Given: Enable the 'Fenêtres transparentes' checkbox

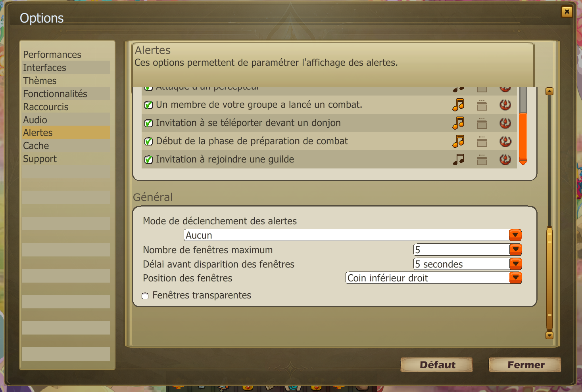Looking at the screenshot, I should (145, 296).
